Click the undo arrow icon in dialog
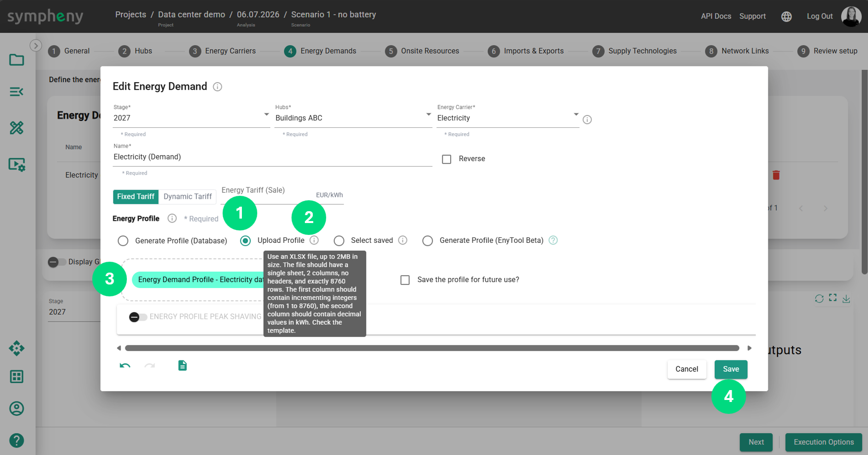868x455 pixels. (125, 366)
